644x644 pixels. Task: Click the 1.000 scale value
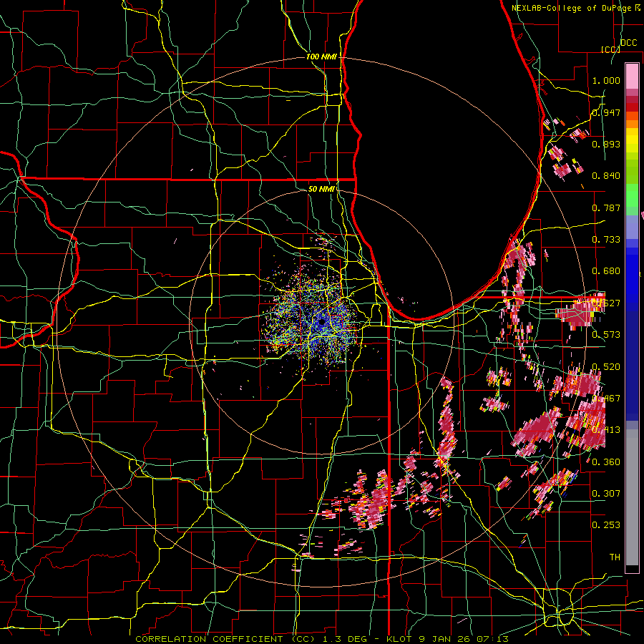[606, 80]
